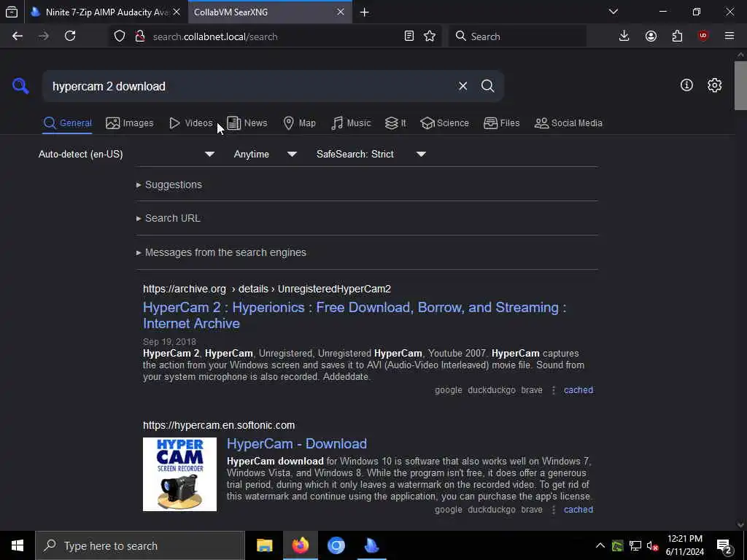Open the uBlock Origin extension icon
This screenshot has height=560, width=747.
tap(703, 36)
